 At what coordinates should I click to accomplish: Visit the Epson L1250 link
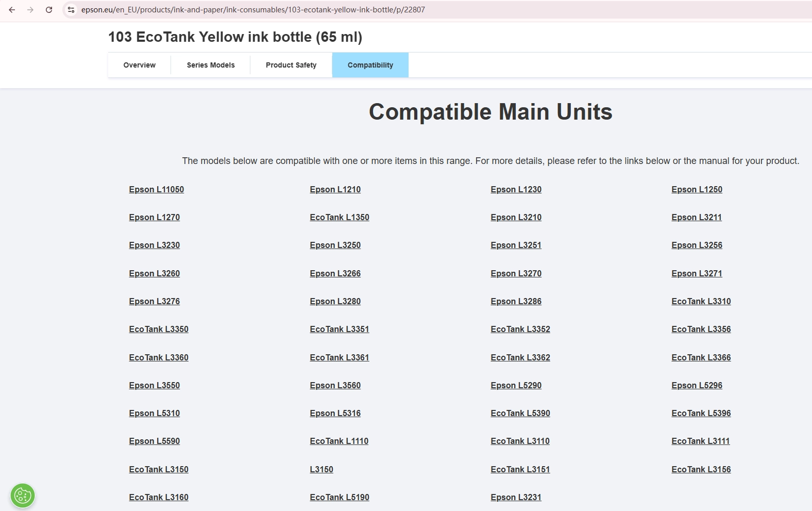coord(697,189)
